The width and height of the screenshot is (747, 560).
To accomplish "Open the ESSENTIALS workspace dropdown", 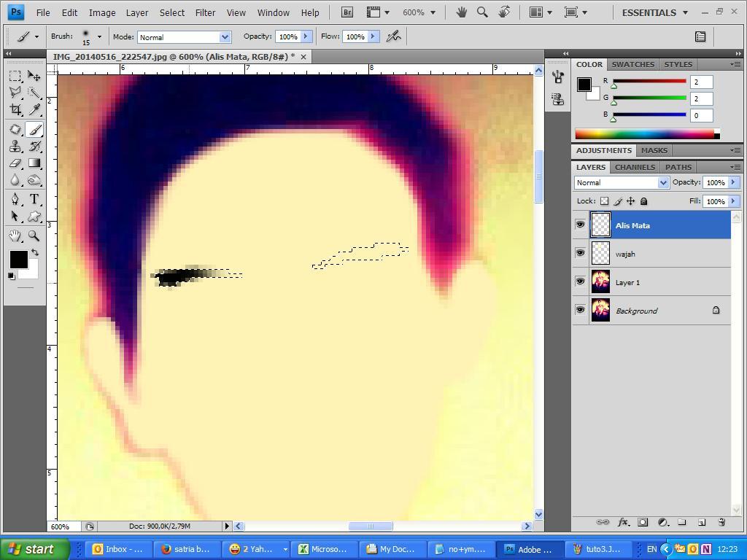I will [x=654, y=13].
